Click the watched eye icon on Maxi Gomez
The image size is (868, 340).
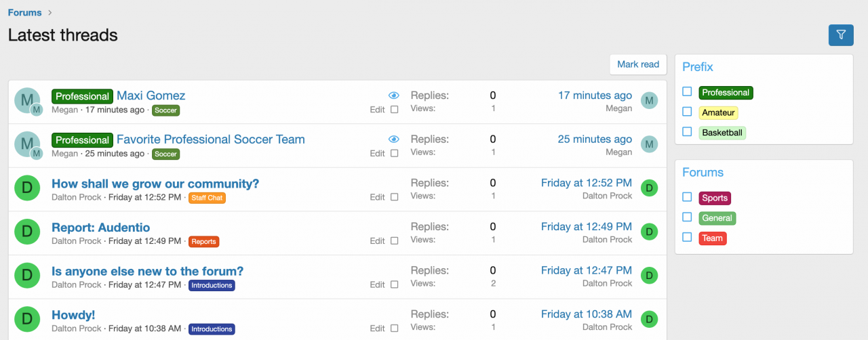click(x=394, y=95)
